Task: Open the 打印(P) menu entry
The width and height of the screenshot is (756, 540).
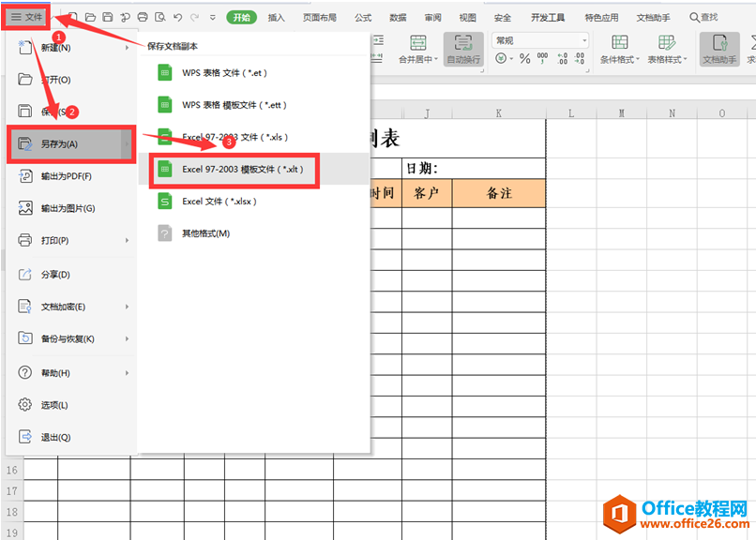Action: tap(71, 240)
